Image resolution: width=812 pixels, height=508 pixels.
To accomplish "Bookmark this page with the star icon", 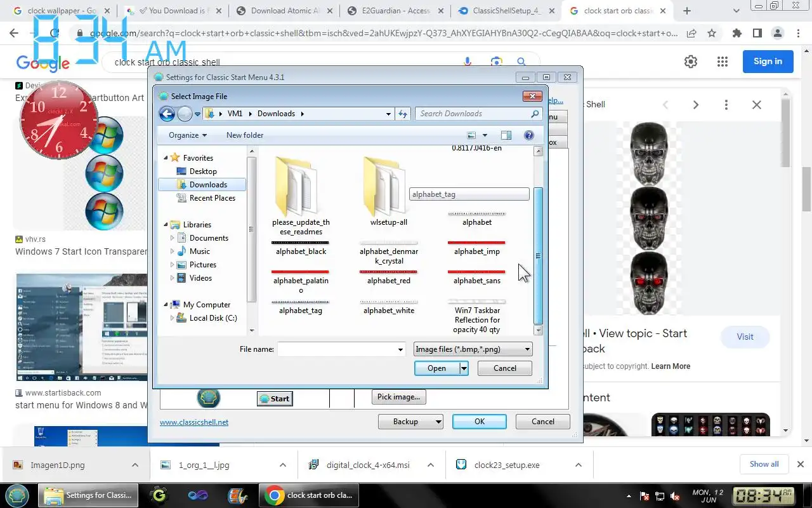I will coord(712,34).
